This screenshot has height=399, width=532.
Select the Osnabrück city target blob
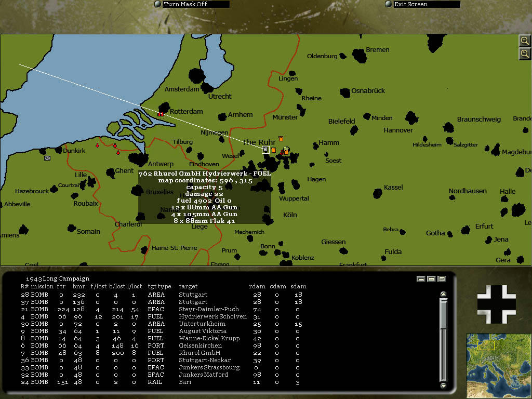tap(345, 92)
